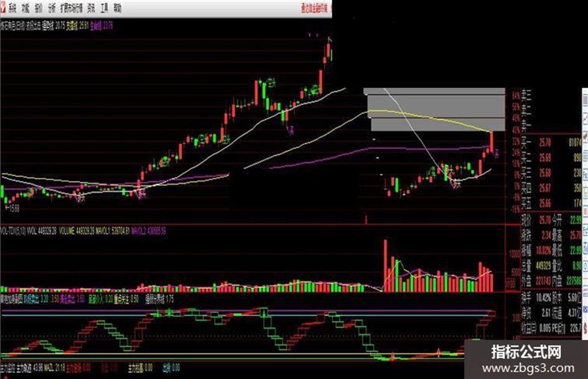
Task: Open the 报价 menu
Action: [38, 8]
